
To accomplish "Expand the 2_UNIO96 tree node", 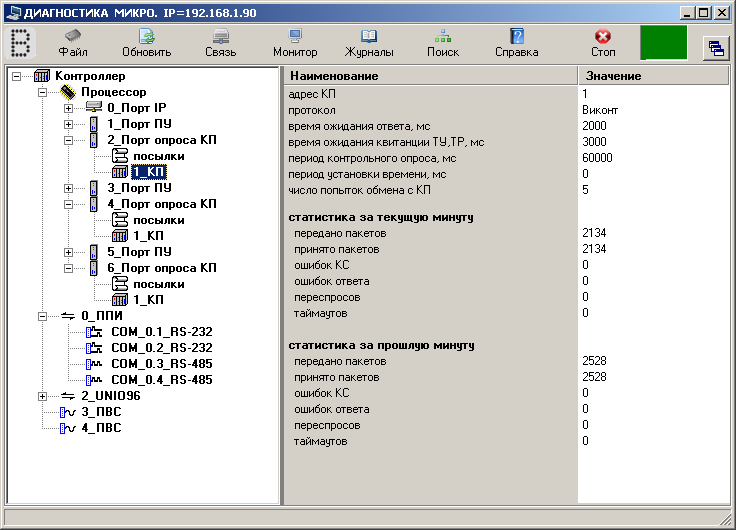I will (x=43, y=396).
